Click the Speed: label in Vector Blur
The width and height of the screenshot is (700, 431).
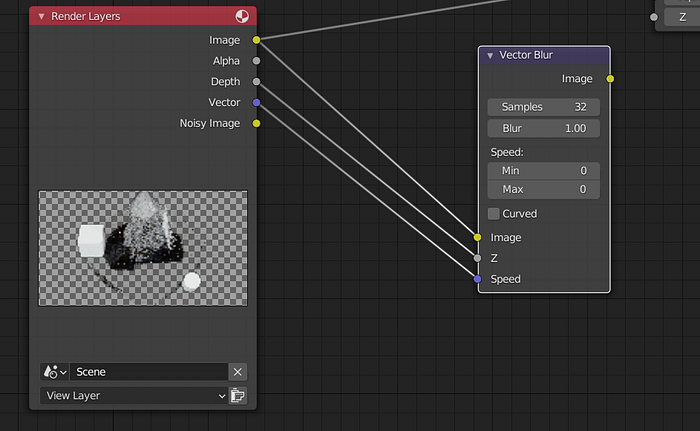[x=507, y=152]
